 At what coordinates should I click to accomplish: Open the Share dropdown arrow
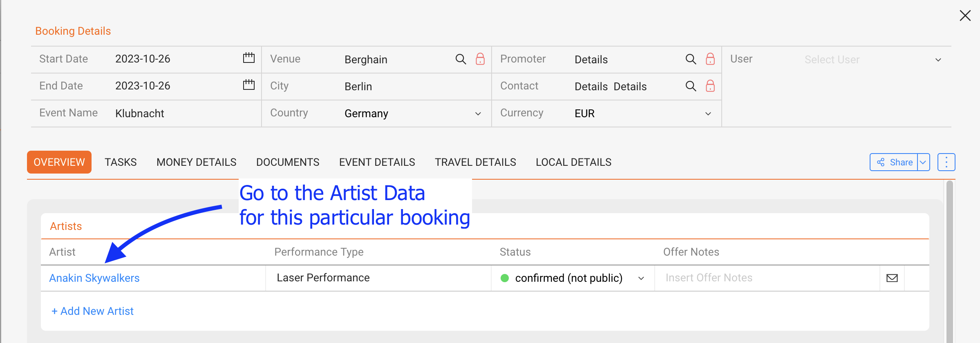[x=923, y=162]
